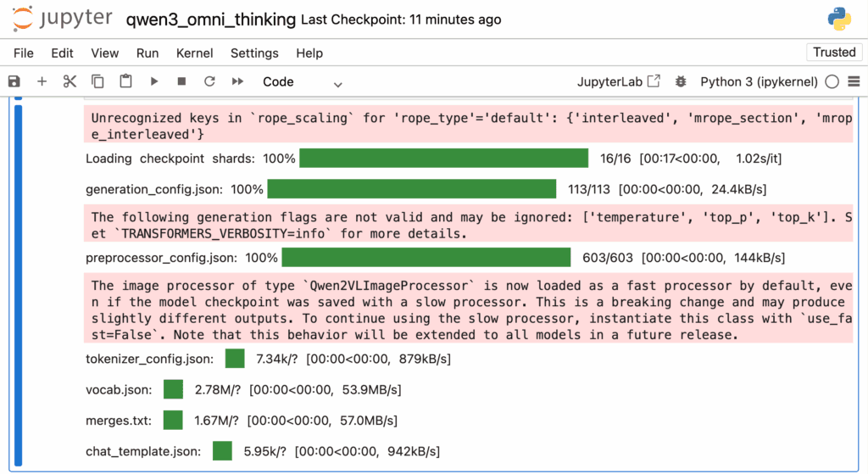Image resolution: width=868 pixels, height=474 pixels.
Task: Enable the debugger bug icon
Action: (679, 81)
